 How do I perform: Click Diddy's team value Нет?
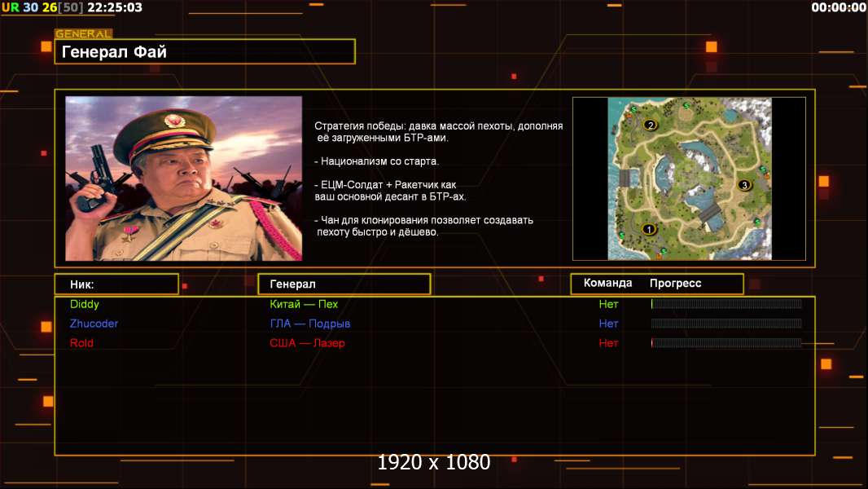608,304
